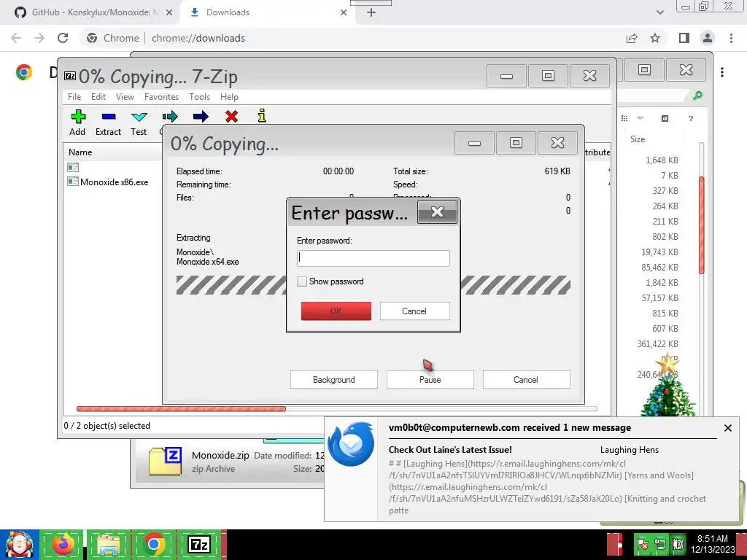
Task: Click the Thunderbird icon in the notification
Action: tap(352, 444)
